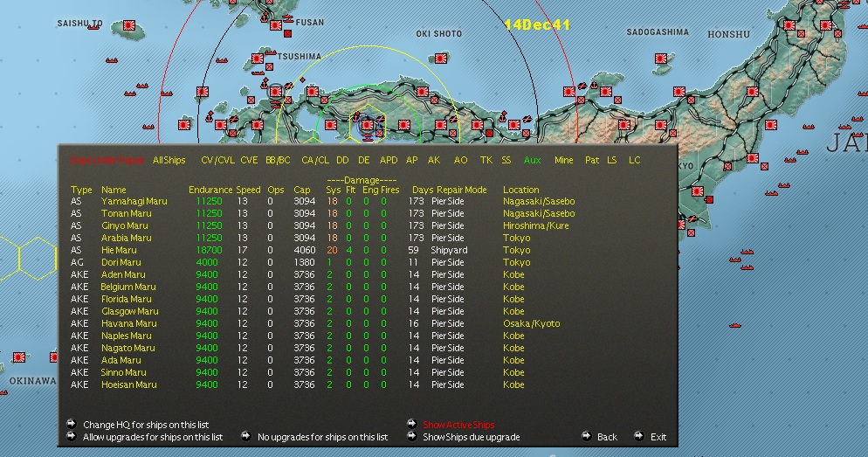Filter list to DD destroyers
The height and width of the screenshot is (457, 868).
[x=342, y=160]
